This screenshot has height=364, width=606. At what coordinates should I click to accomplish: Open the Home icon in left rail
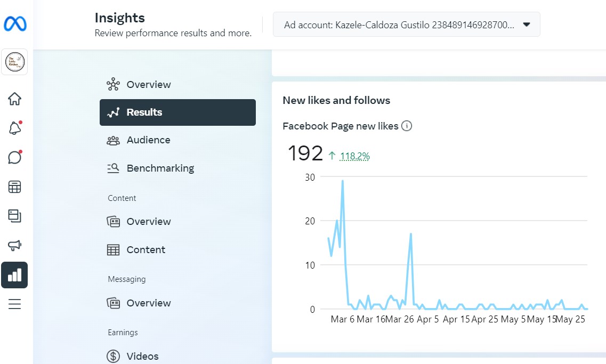pyautogui.click(x=14, y=99)
